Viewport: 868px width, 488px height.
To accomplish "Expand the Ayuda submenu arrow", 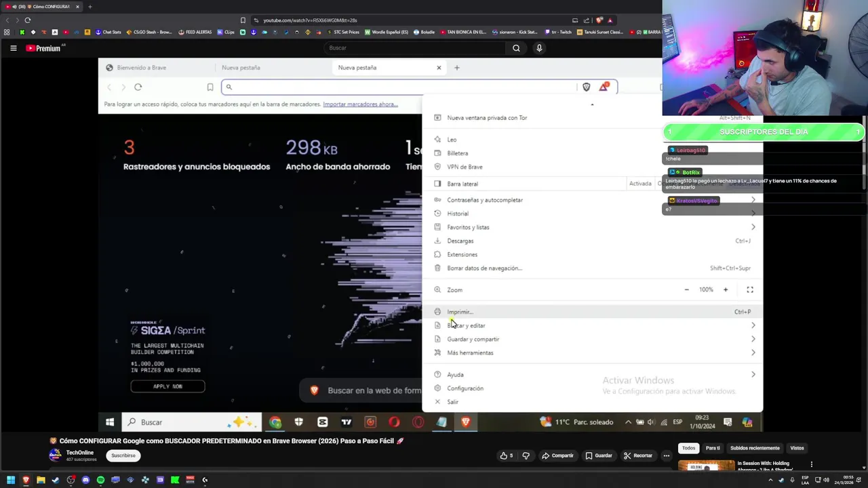I will pos(753,374).
